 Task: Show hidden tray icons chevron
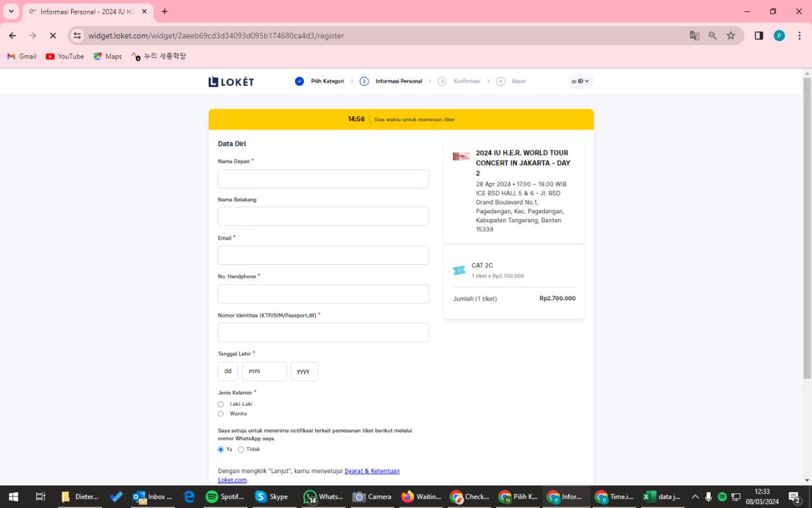[x=694, y=496]
